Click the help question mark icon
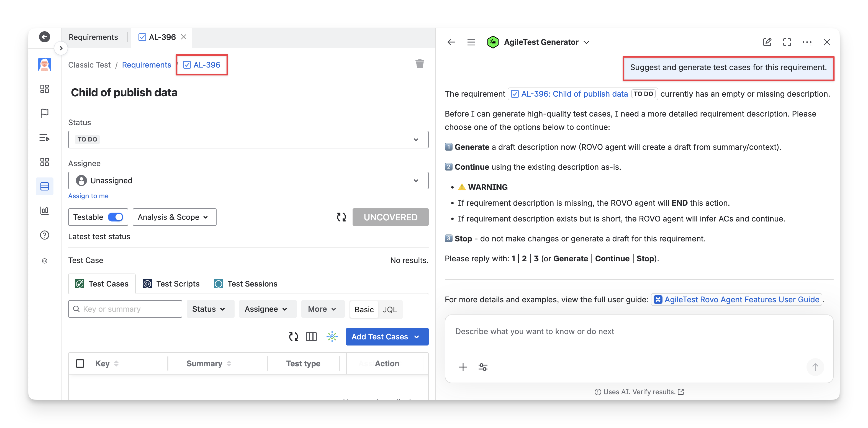868x428 pixels. (45, 235)
